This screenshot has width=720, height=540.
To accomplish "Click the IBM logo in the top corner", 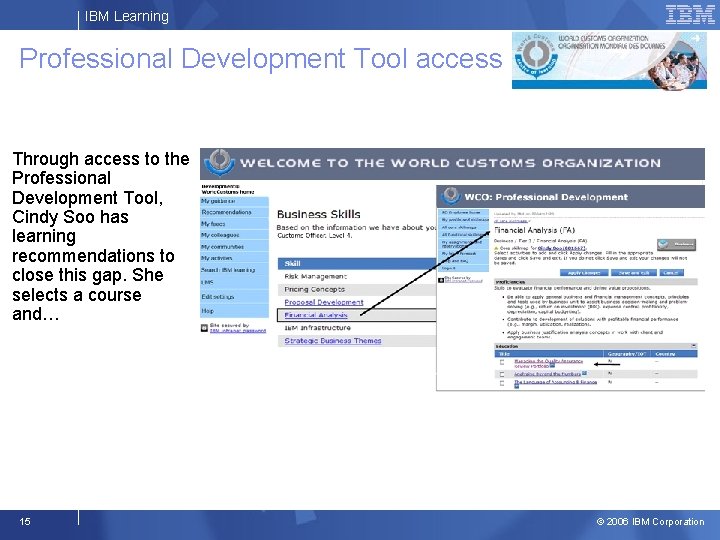I will pyautogui.click(x=690, y=14).
